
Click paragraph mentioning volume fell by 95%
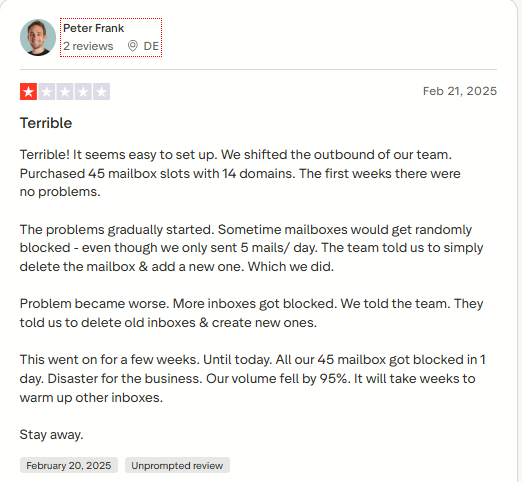[x=252, y=379]
